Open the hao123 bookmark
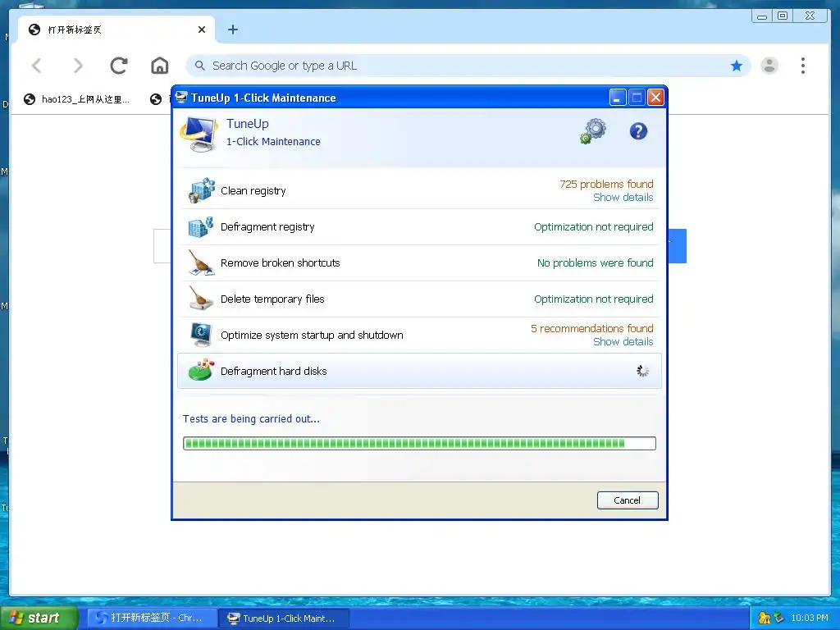The width and height of the screenshot is (840, 630). coord(76,99)
